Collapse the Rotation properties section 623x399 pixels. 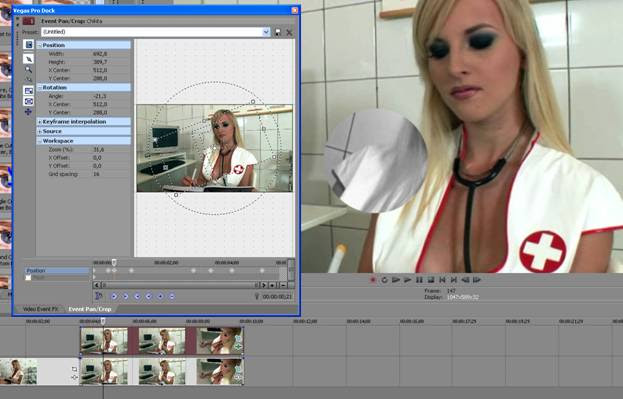tap(40, 87)
